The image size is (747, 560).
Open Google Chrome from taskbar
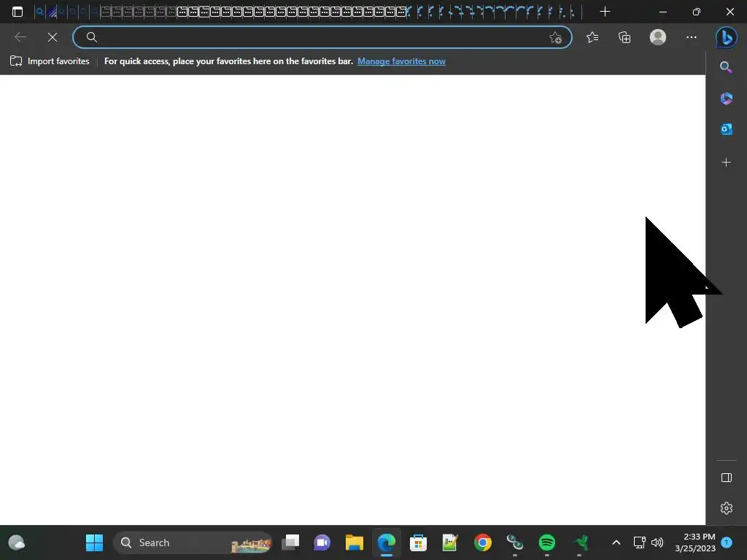483,542
